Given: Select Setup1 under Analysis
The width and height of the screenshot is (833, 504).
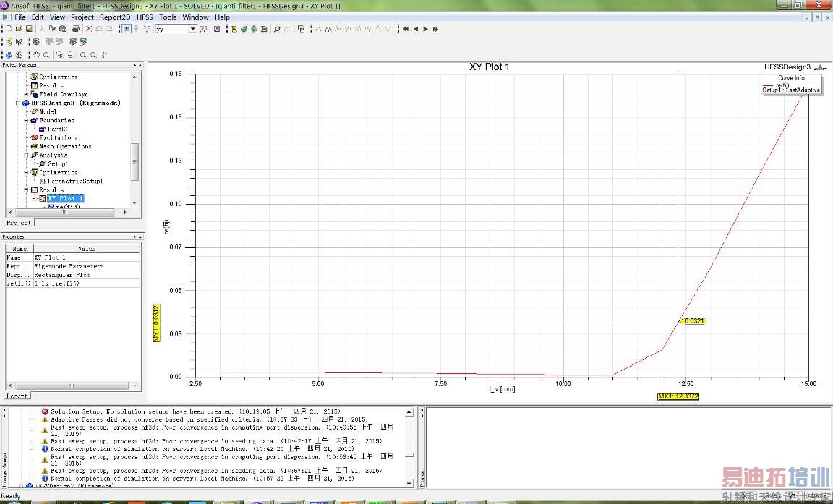Looking at the screenshot, I should pos(58,163).
